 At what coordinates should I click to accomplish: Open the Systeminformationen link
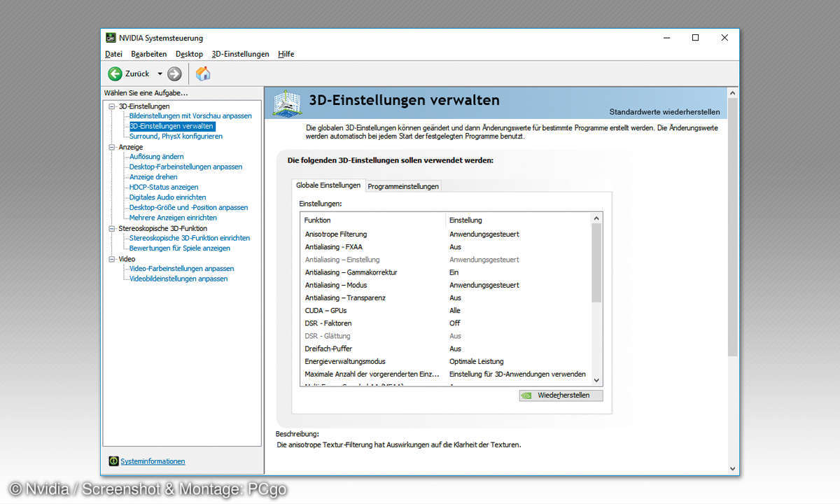tap(153, 461)
